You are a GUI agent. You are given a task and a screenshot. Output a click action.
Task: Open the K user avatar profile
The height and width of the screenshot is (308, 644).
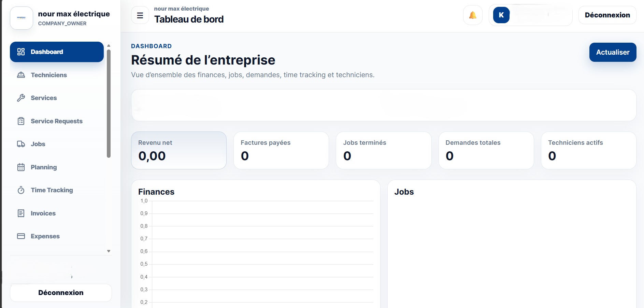tap(501, 15)
